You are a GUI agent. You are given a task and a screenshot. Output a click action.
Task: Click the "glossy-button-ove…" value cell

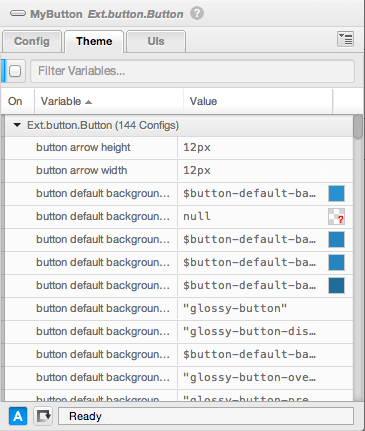(x=265, y=378)
